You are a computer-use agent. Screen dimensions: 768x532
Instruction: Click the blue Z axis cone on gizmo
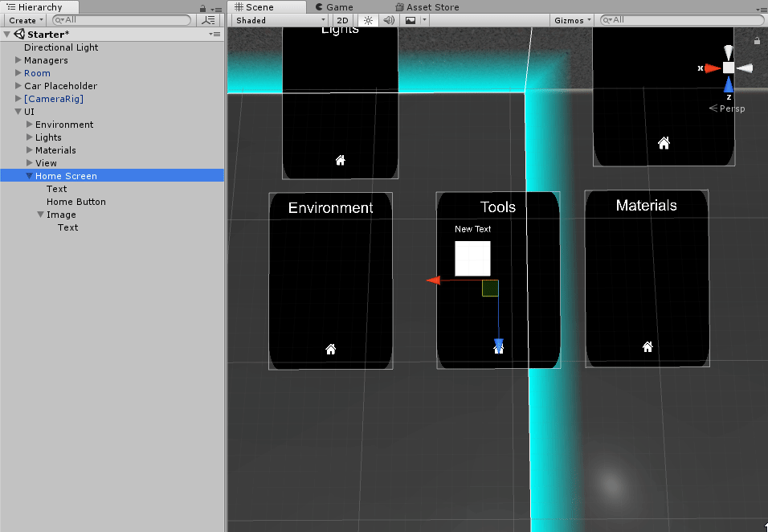(x=728, y=84)
